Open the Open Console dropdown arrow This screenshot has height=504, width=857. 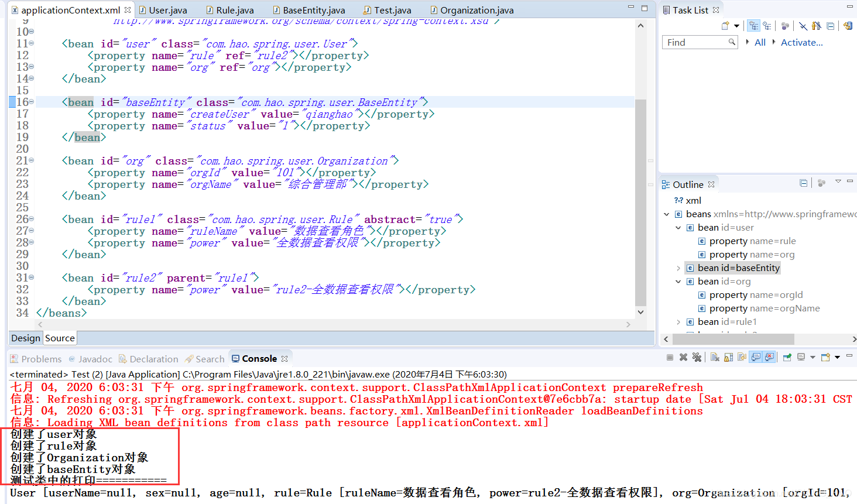tap(837, 357)
